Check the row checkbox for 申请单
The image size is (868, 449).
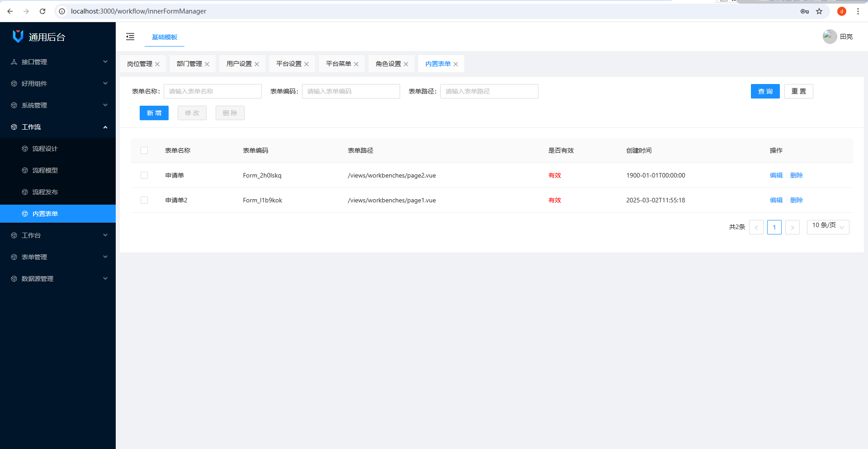(x=144, y=175)
